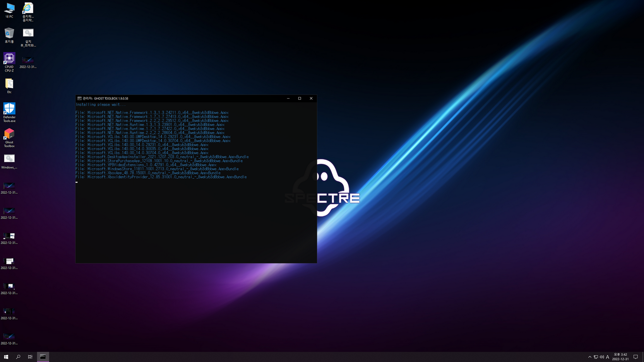Click the NET.Native.Runtime.1.7 file line
The width and height of the screenshot is (644, 362).
(x=150, y=128)
